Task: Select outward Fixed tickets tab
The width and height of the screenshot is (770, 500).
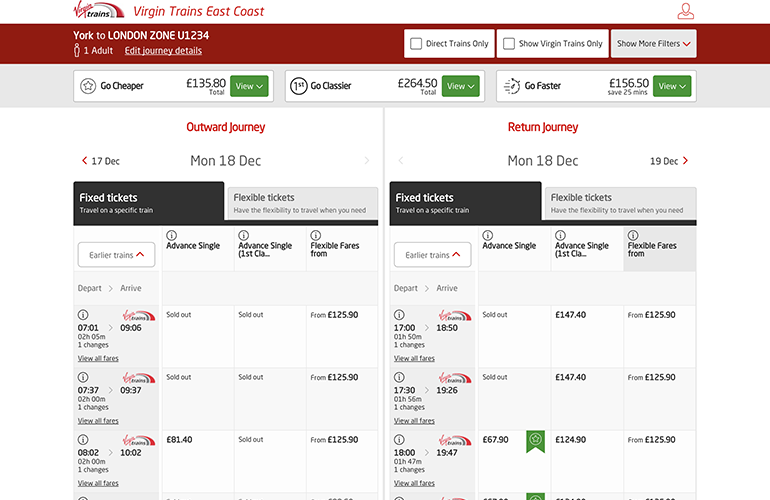Action: (x=149, y=203)
